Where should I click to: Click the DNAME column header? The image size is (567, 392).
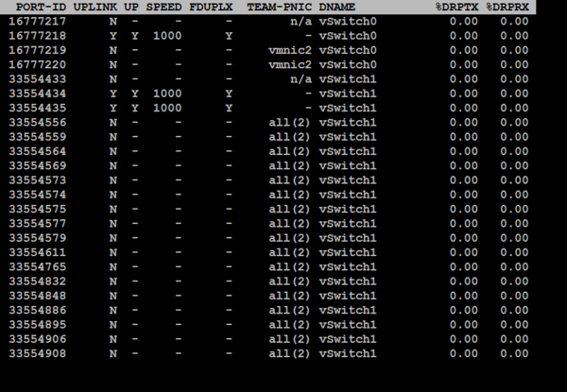339,8
